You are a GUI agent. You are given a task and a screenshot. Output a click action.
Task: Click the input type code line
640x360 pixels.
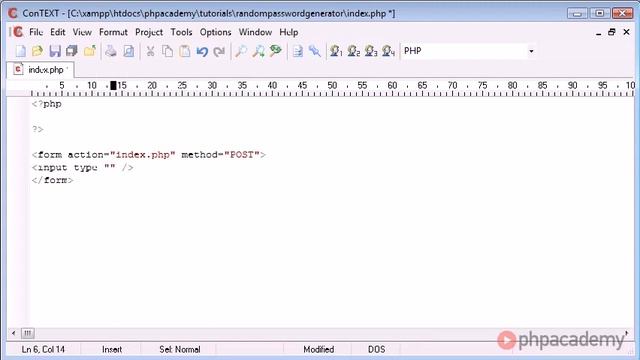tap(82, 167)
